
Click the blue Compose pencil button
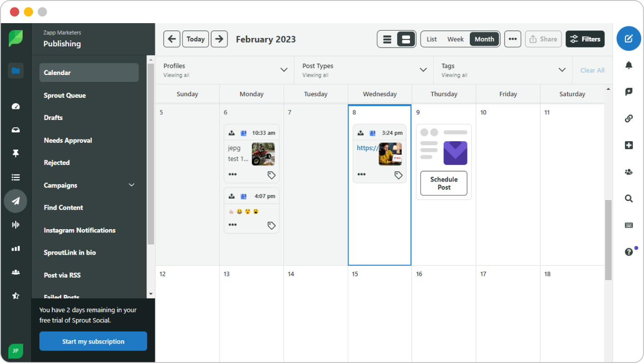click(x=629, y=39)
